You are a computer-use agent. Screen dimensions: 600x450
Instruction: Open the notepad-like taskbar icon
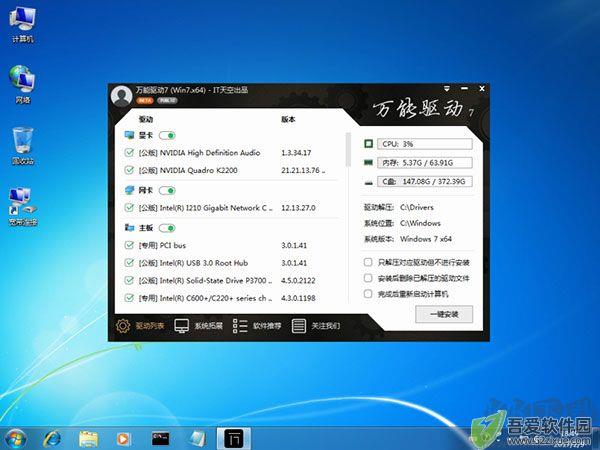197,439
